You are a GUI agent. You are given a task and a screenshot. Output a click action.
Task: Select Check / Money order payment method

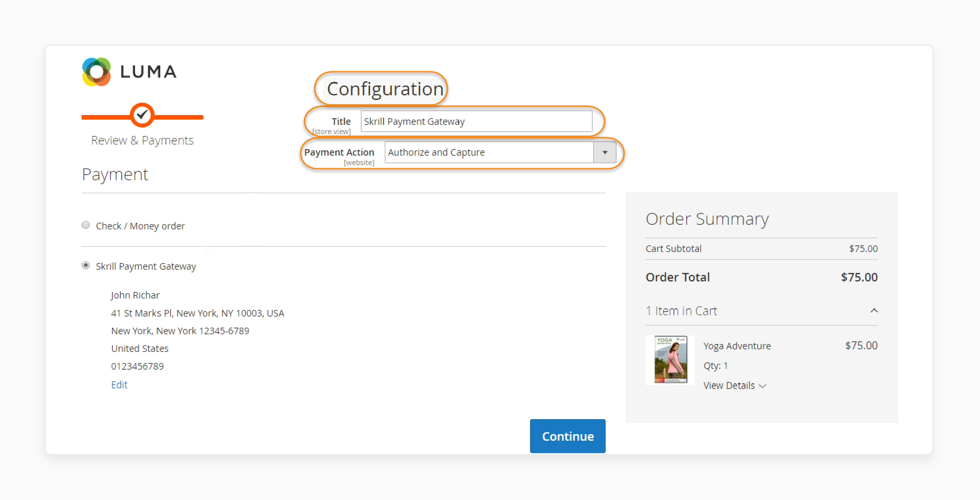[x=86, y=225]
